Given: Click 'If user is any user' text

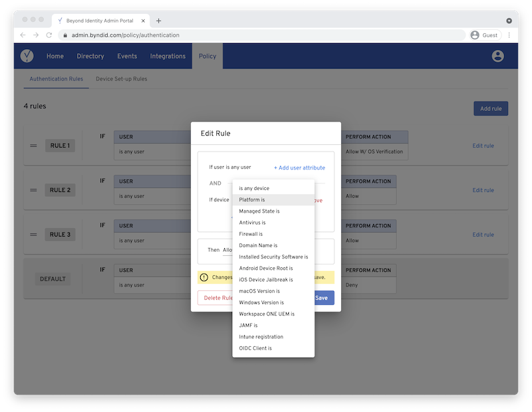Looking at the screenshot, I should 230,167.
